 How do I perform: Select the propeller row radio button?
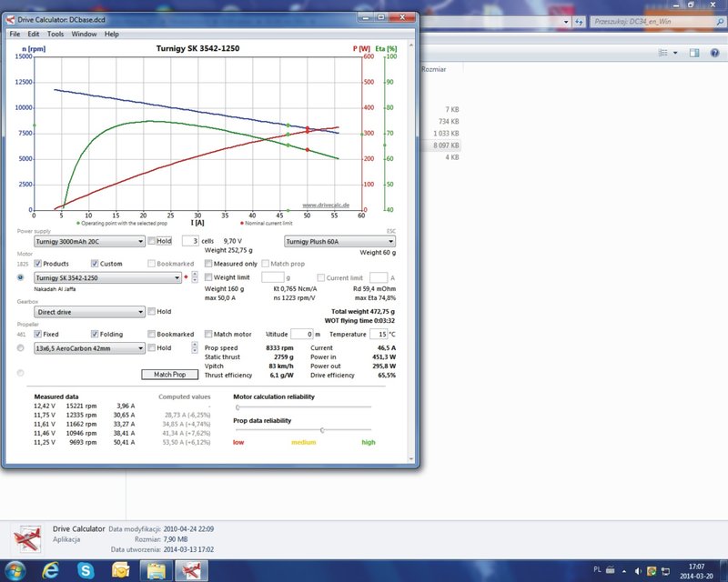click(x=20, y=348)
